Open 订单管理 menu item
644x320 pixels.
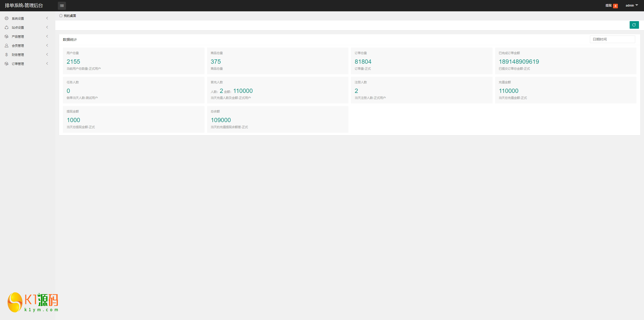[x=18, y=64]
